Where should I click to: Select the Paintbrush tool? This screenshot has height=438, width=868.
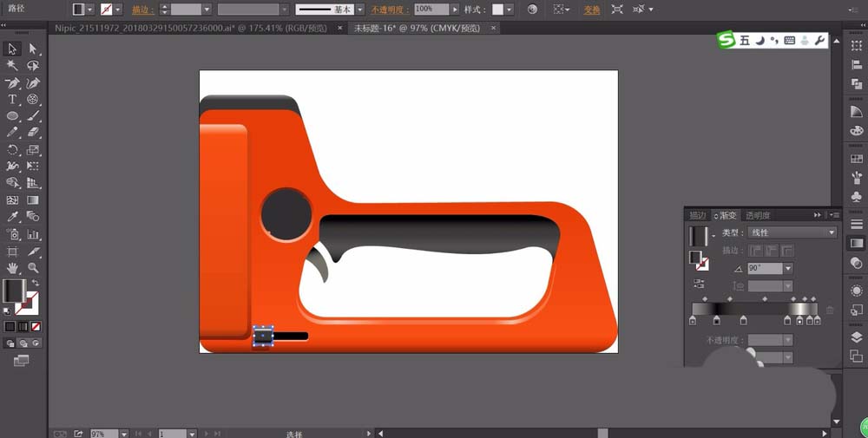[x=33, y=116]
